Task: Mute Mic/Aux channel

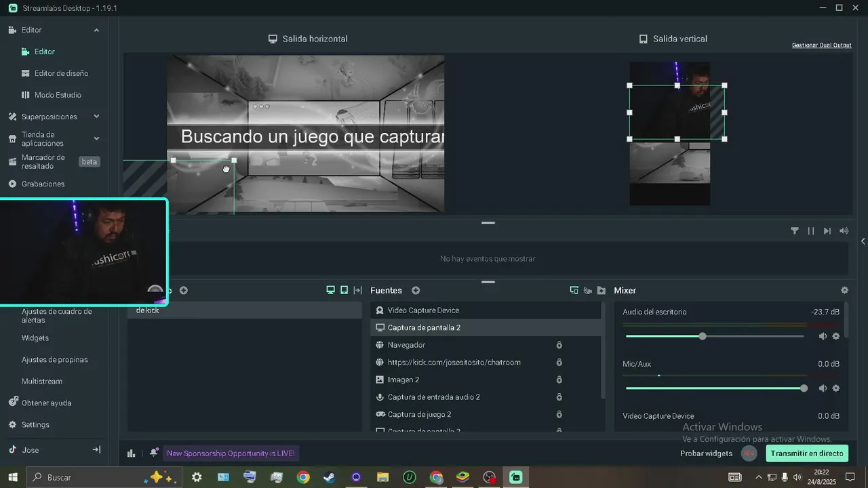Action: coord(823,388)
